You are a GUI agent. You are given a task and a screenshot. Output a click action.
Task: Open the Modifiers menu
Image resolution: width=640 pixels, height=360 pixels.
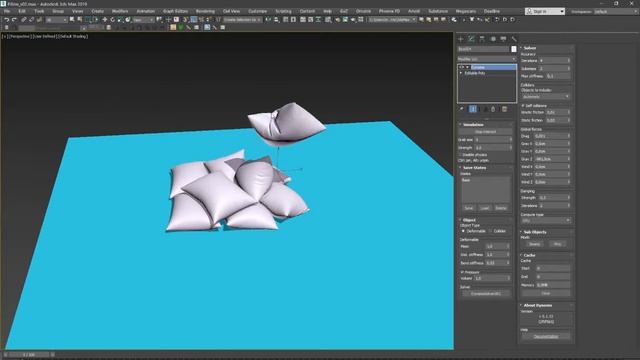pyautogui.click(x=120, y=11)
